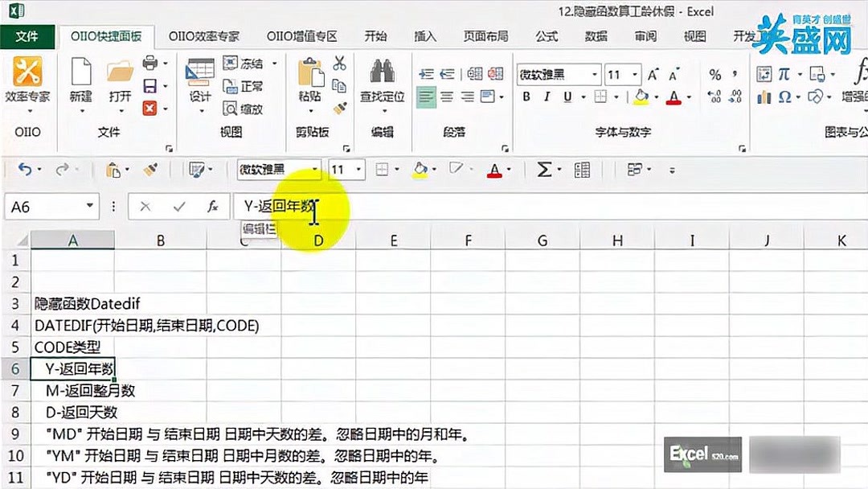Switch to the 公式 ribbon tab
This screenshot has width=868, height=489.
pos(545,36)
